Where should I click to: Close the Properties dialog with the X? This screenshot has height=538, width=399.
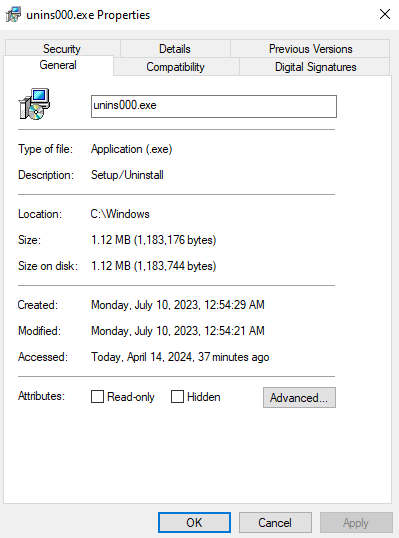coord(385,14)
